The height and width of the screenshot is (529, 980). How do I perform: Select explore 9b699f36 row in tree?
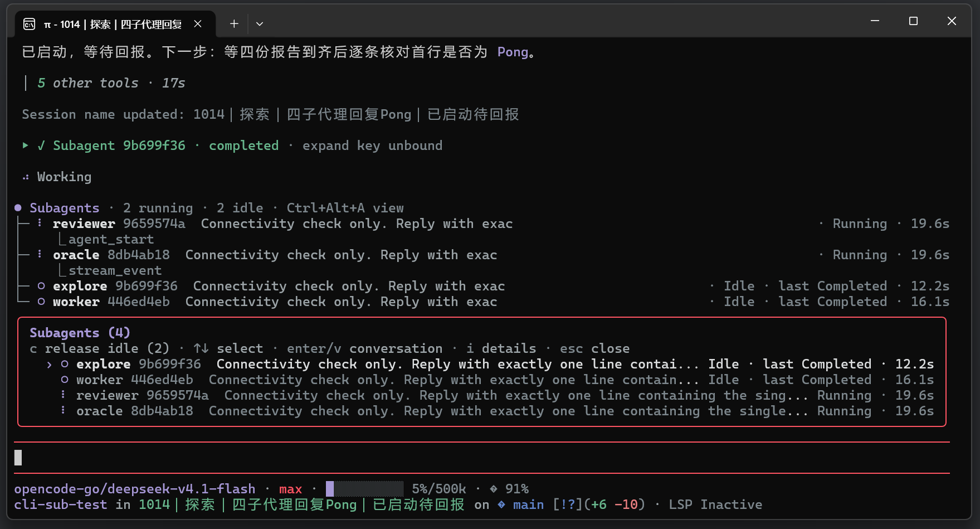coord(483,286)
